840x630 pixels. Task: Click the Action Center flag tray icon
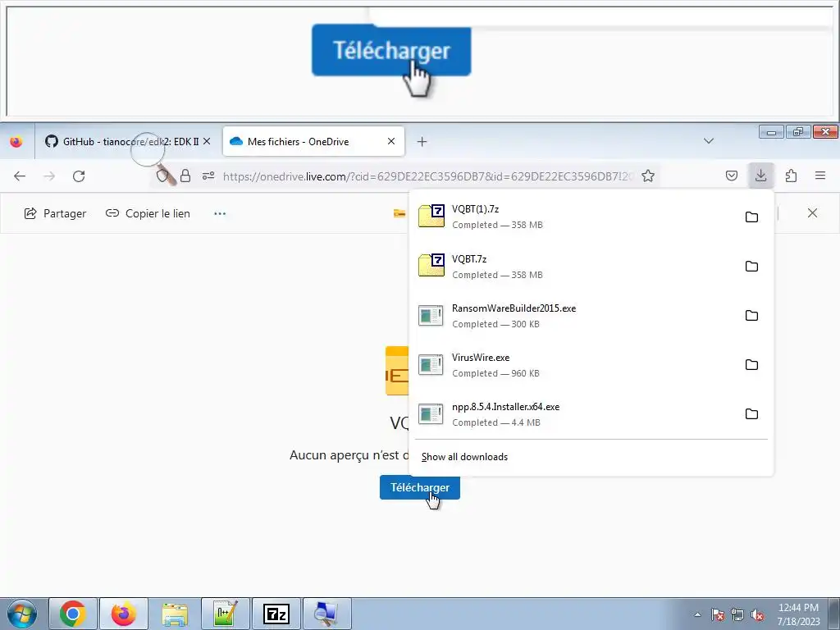click(x=717, y=614)
